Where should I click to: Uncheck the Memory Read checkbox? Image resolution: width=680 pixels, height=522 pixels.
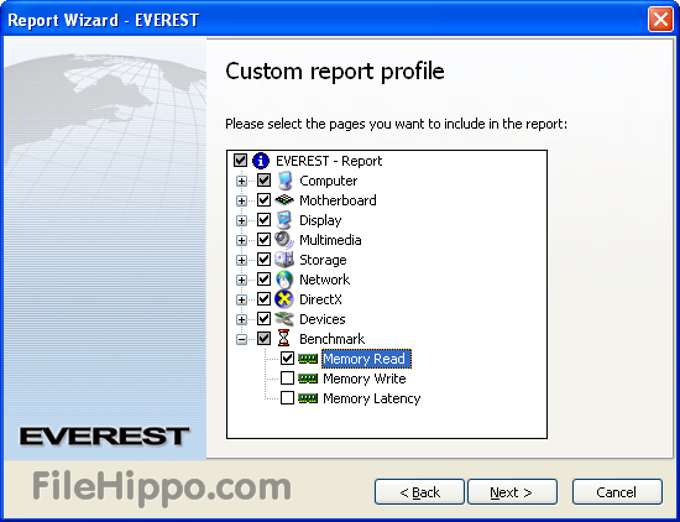tap(288, 359)
